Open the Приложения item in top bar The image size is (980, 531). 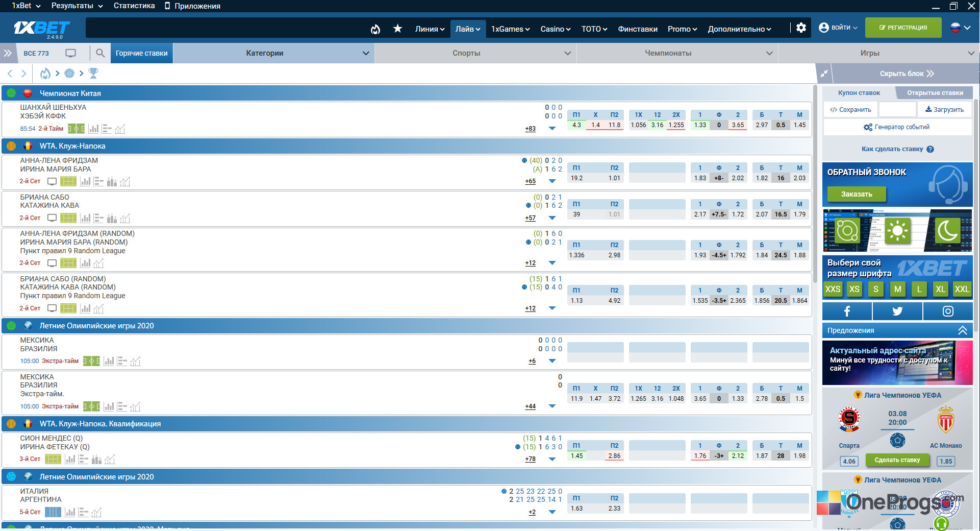pyautogui.click(x=192, y=6)
